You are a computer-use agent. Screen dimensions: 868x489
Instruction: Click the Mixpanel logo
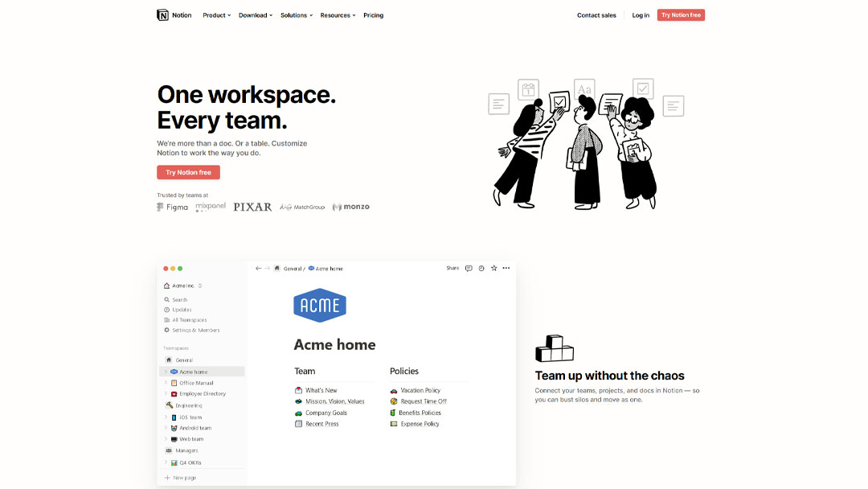211,208
